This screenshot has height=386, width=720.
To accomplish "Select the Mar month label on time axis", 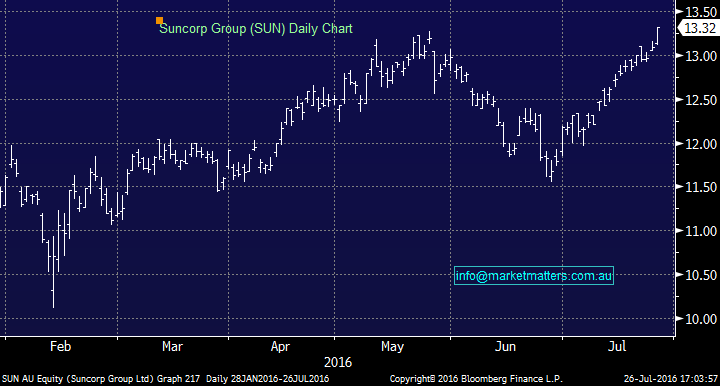I will click(x=172, y=347).
